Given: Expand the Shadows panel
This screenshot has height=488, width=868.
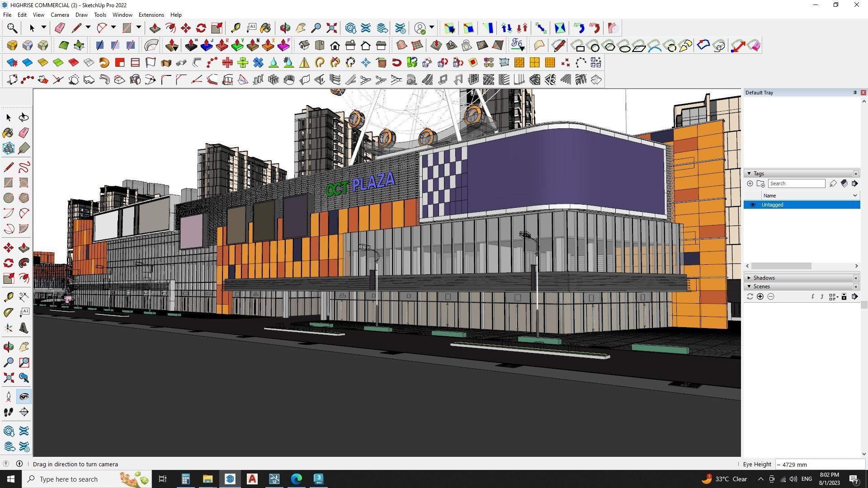Looking at the screenshot, I should [x=749, y=278].
